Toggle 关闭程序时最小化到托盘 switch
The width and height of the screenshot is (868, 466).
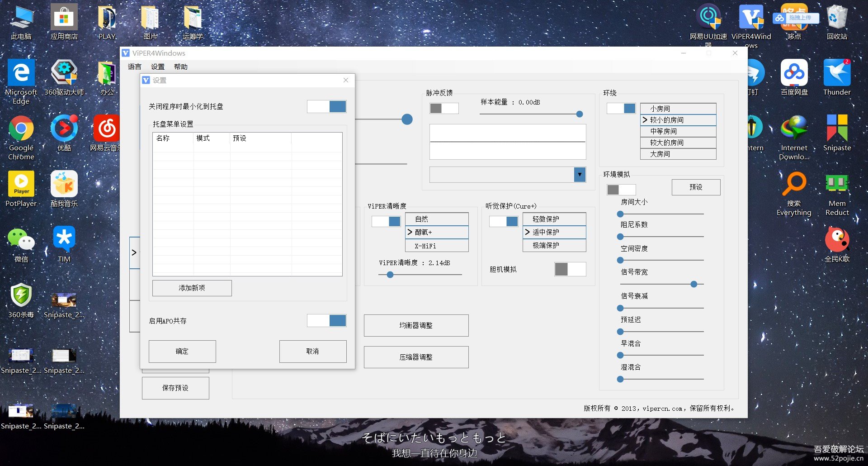pyautogui.click(x=326, y=106)
